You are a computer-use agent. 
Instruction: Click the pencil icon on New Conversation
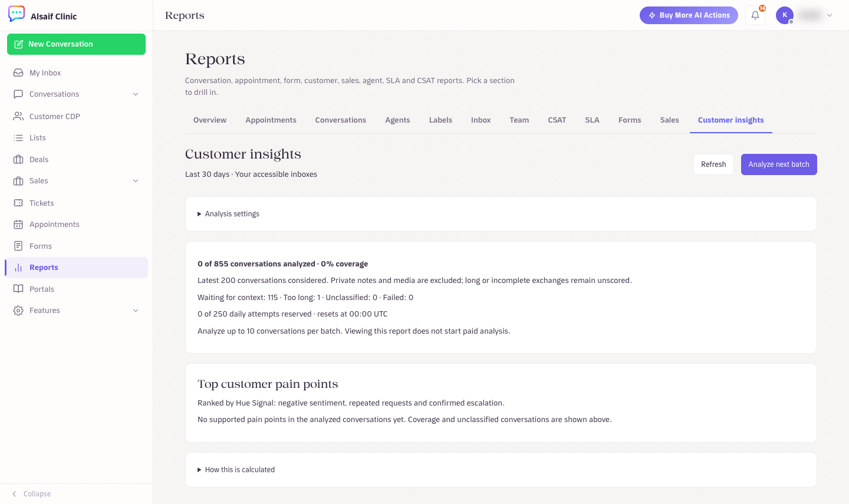pyautogui.click(x=19, y=44)
